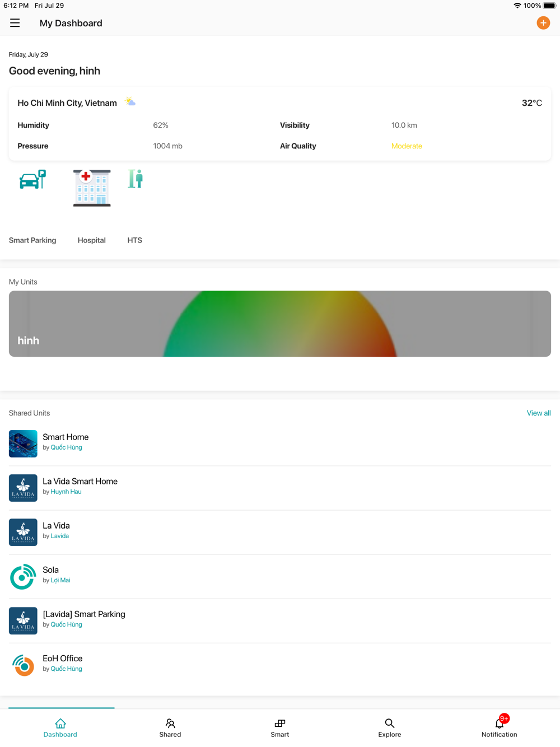This screenshot has height=747, width=560.
Task: Open the hinh unit card
Action: (280, 324)
